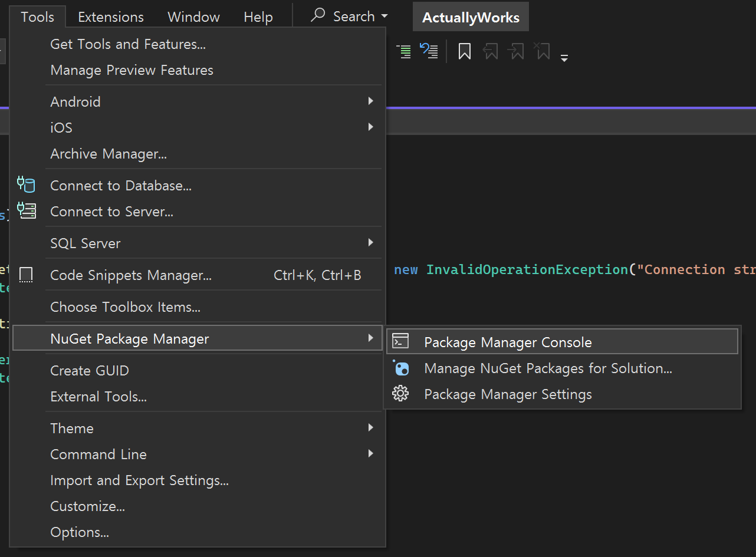Open Package Manager Settings
The width and height of the screenshot is (756, 557).
pyautogui.click(x=562, y=394)
